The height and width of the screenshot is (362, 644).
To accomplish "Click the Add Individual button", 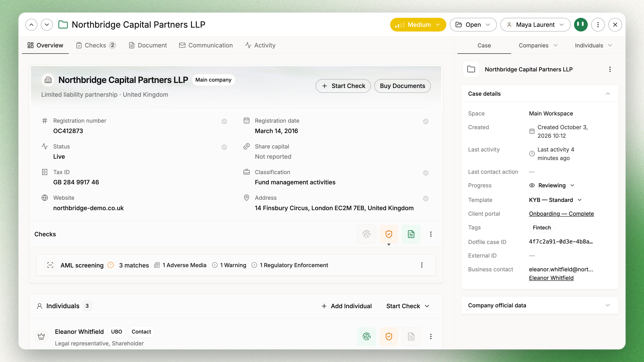I will pos(346,306).
